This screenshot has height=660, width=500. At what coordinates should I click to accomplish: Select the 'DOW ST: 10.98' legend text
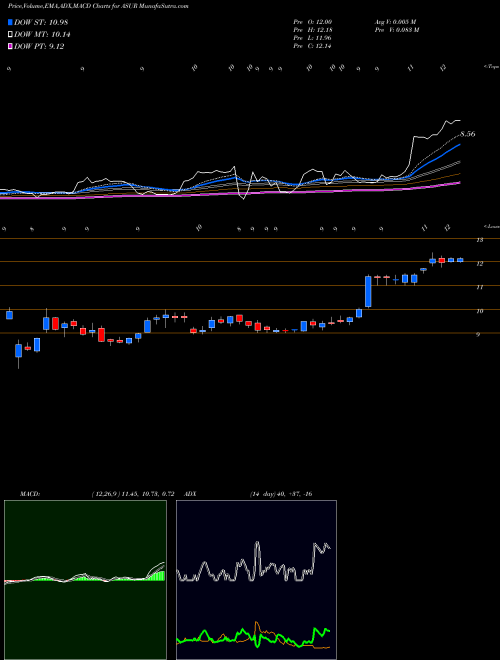(x=41, y=22)
